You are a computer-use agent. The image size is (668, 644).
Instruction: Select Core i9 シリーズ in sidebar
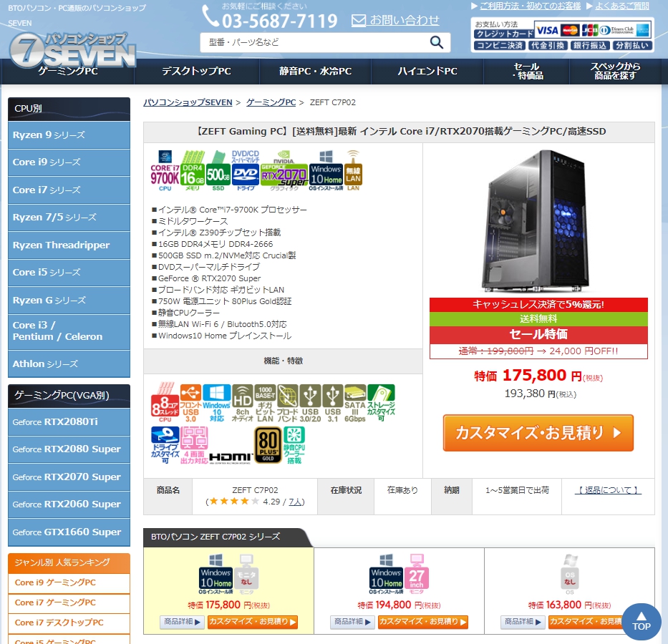(x=69, y=162)
